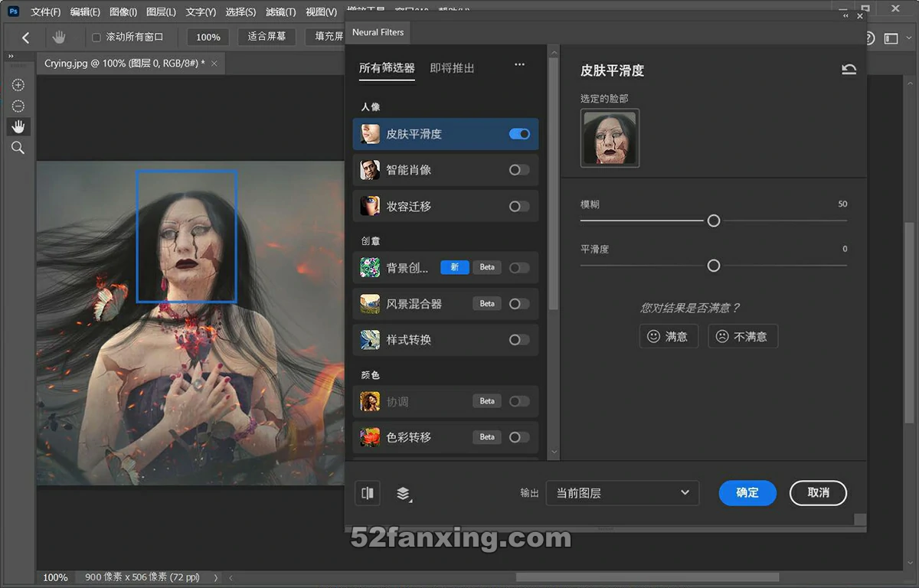
Task: Toggle the before/after preview icon
Action: click(368, 493)
